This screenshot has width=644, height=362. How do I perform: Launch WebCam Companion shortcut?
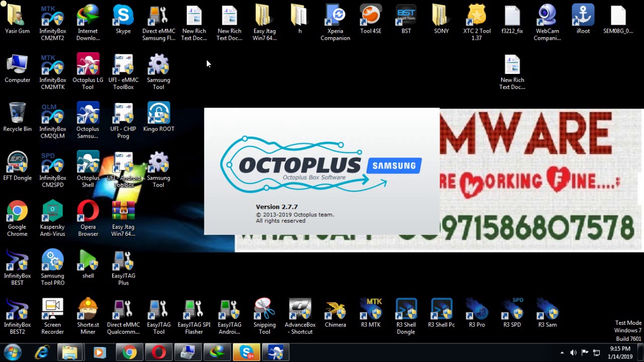pos(547,24)
